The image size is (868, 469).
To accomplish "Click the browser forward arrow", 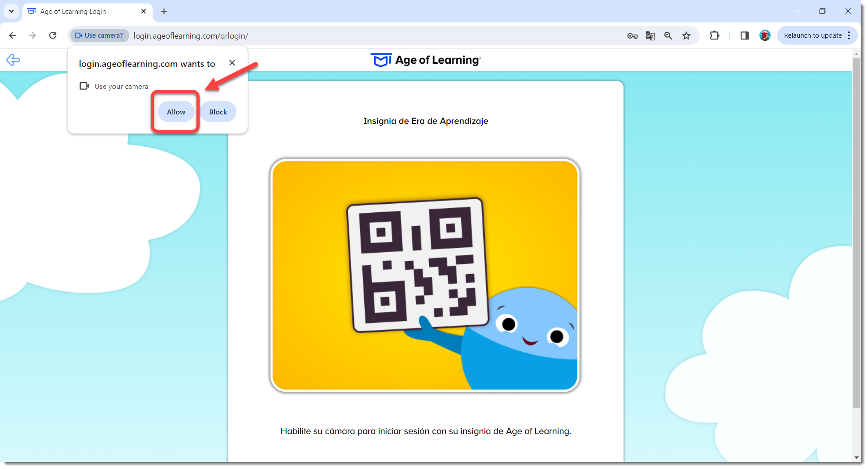I will coord(32,35).
